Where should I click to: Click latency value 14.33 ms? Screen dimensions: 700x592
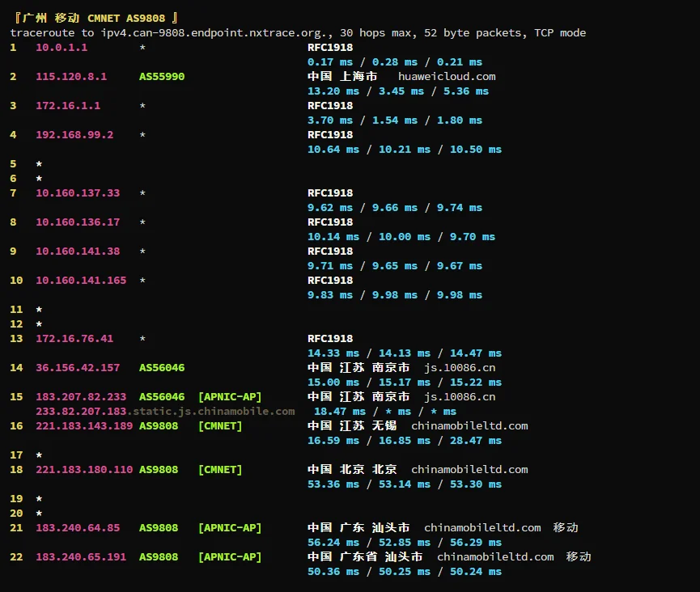(333, 353)
